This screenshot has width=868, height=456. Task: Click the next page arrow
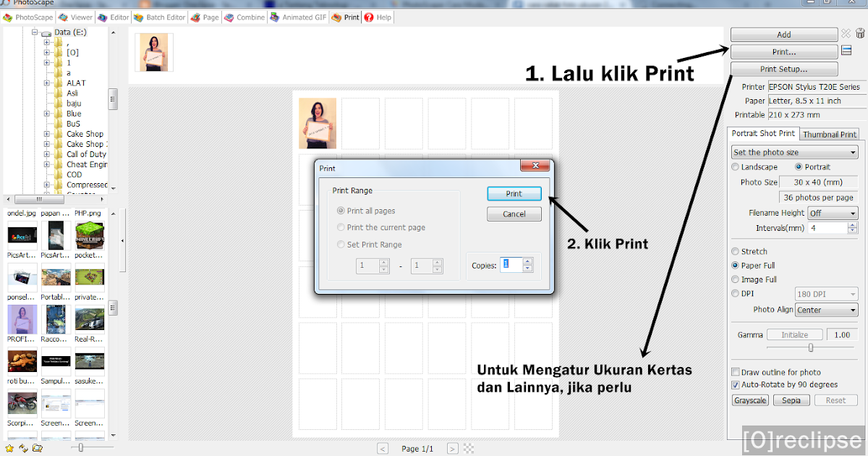tap(452, 449)
